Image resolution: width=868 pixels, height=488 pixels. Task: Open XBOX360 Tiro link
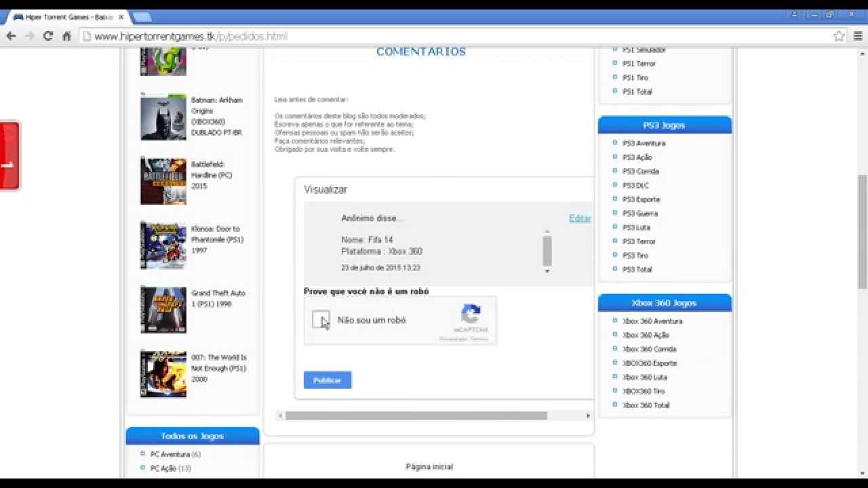pos(644,391)
